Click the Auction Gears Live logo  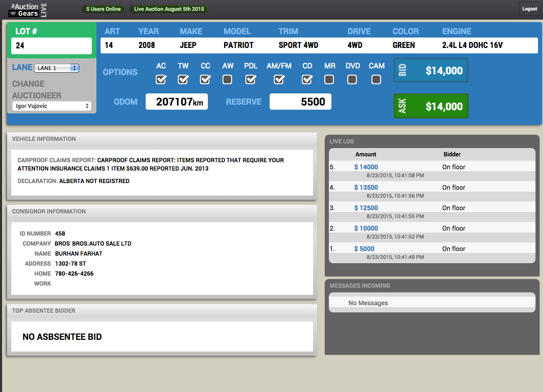click(x=28, y=10)
